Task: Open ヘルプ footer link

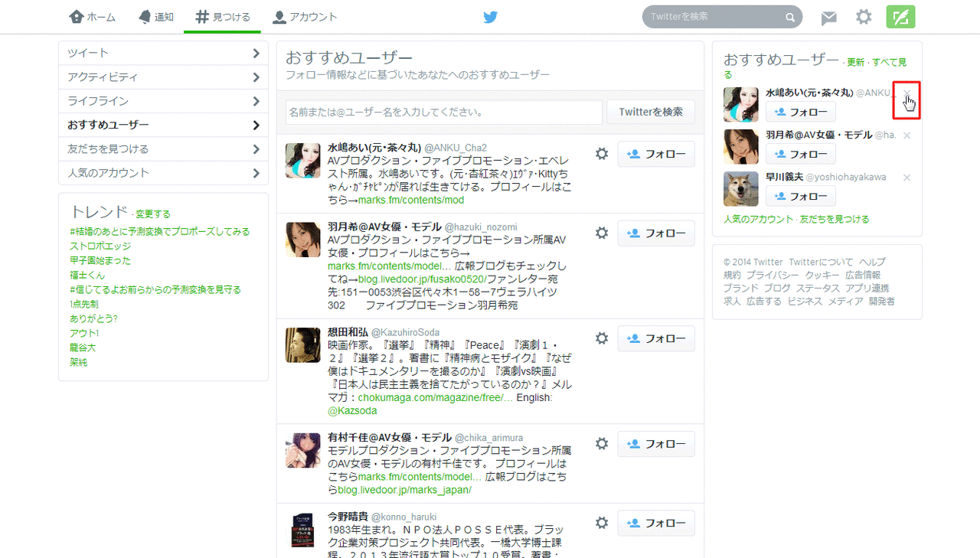Action: click(x=872, y=262)
